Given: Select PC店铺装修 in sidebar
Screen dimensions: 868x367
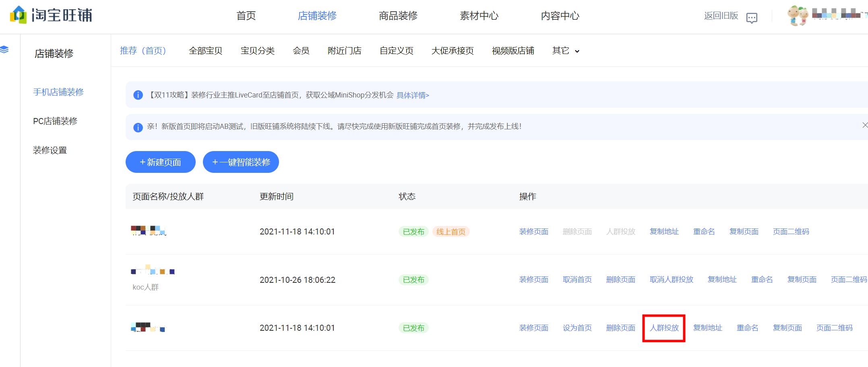Looking at the screenshot, I should (55, 121).
